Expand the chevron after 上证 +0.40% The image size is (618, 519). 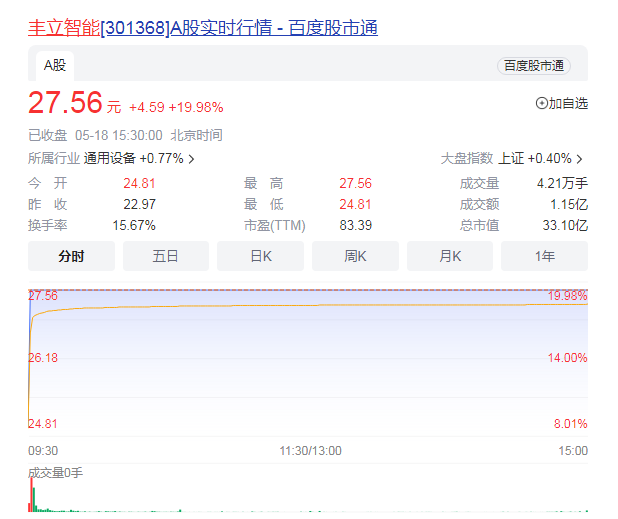(579, 159)
